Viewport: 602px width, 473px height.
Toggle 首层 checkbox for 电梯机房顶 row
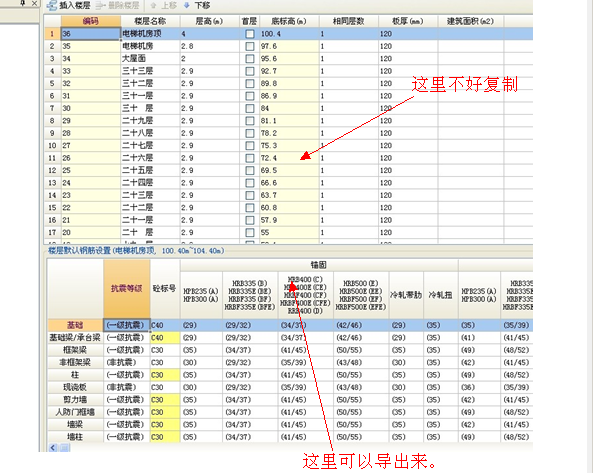click(250, 34)
